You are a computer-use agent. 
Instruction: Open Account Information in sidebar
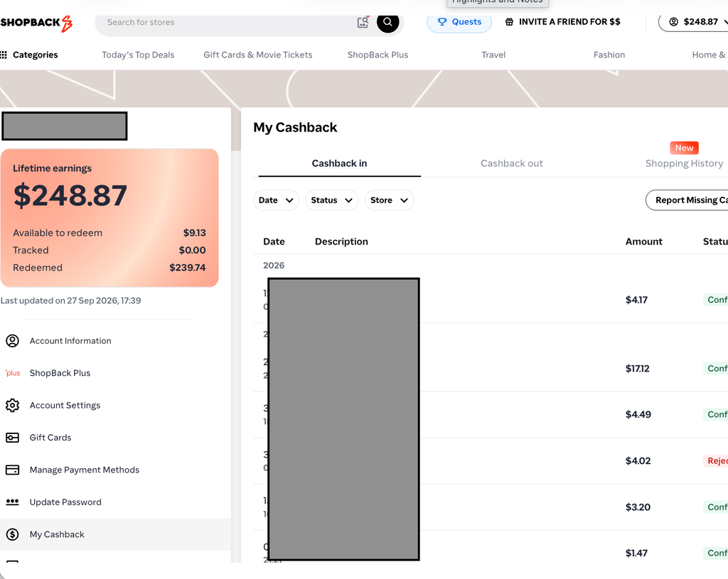70,341
